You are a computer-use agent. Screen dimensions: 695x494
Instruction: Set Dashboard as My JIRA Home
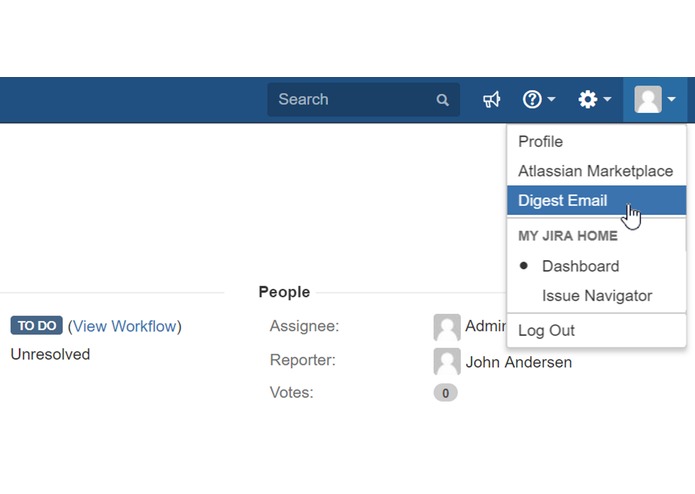point(597,266)
